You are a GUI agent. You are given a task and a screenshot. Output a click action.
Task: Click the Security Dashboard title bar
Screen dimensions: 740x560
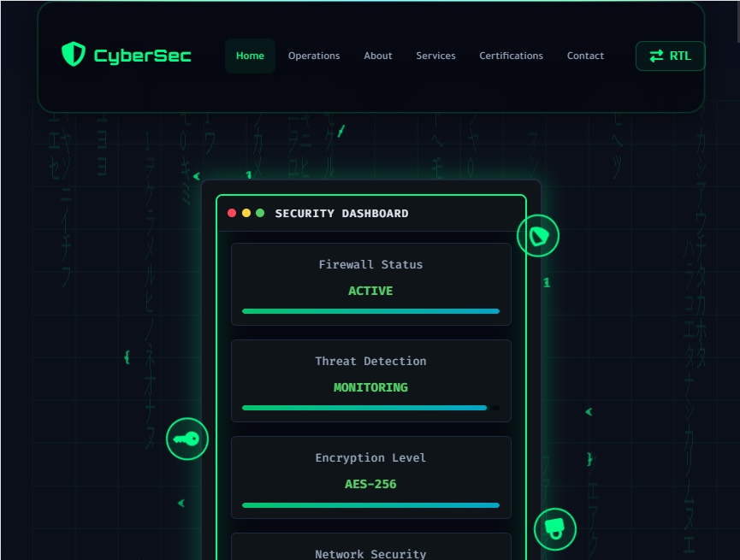[x=371, y=213]
